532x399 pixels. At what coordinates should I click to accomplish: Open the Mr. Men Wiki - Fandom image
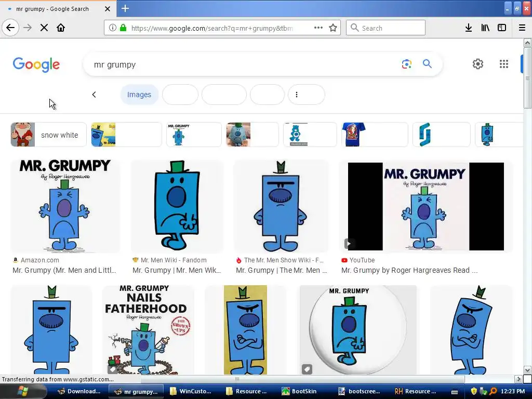[177, 206]
